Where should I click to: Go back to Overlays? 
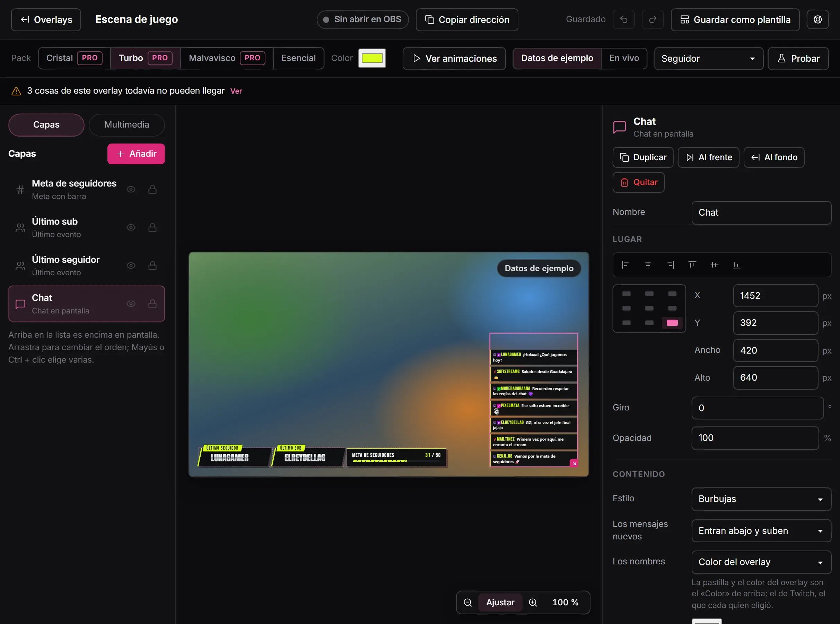[46, 20]
